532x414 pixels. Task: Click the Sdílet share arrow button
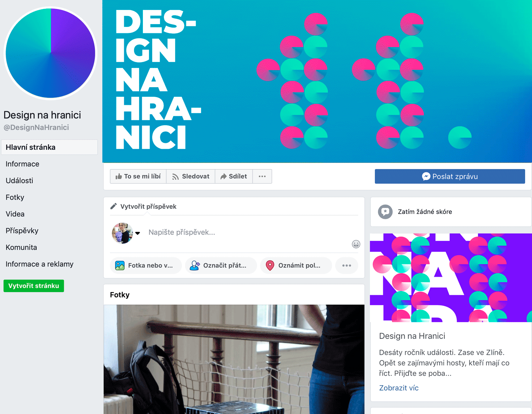coord(234,176)
